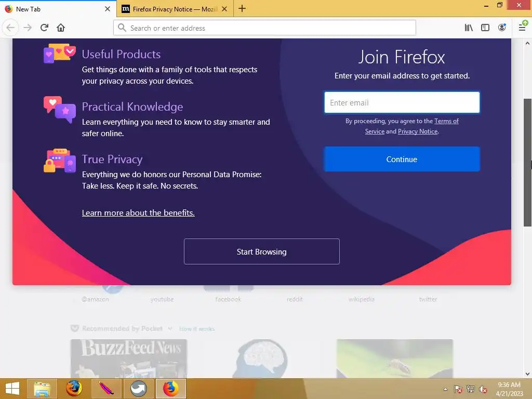Viewport: 532px width, 399px height.
Task: Click the dimmed youtube top site label
Action: coord(162,299)
